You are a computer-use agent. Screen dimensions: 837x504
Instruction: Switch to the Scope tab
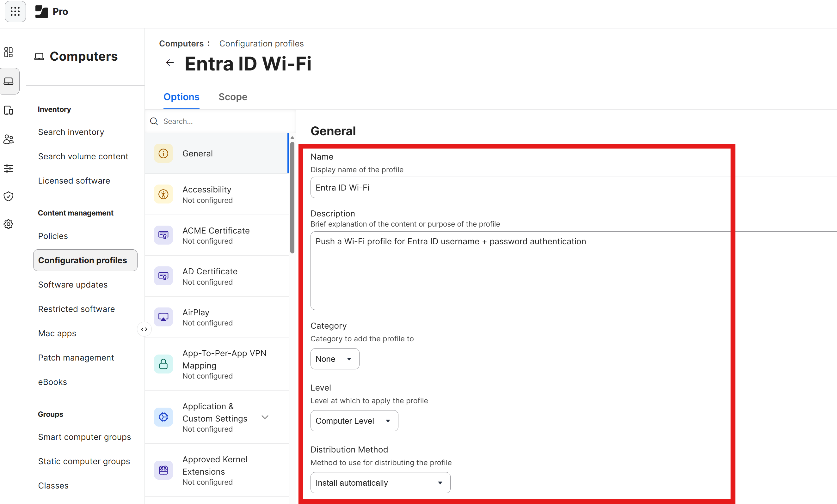pyautogui.click(x=233, y=97)
